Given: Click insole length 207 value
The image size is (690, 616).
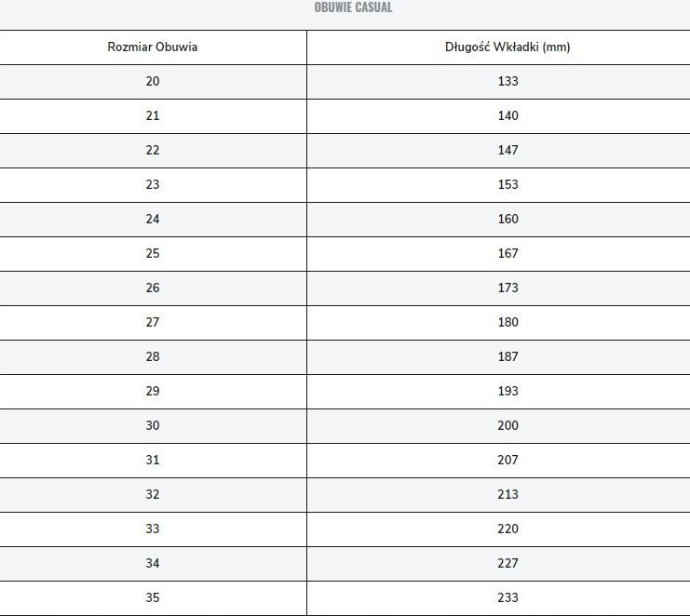Looking at the screenshot, I should (x=507, y=460).
